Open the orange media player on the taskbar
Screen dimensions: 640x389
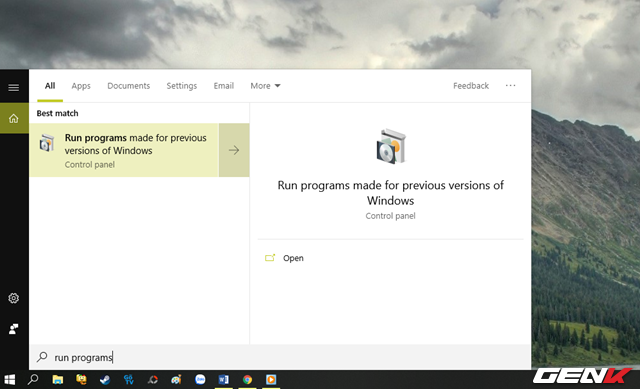pos(271,380)
